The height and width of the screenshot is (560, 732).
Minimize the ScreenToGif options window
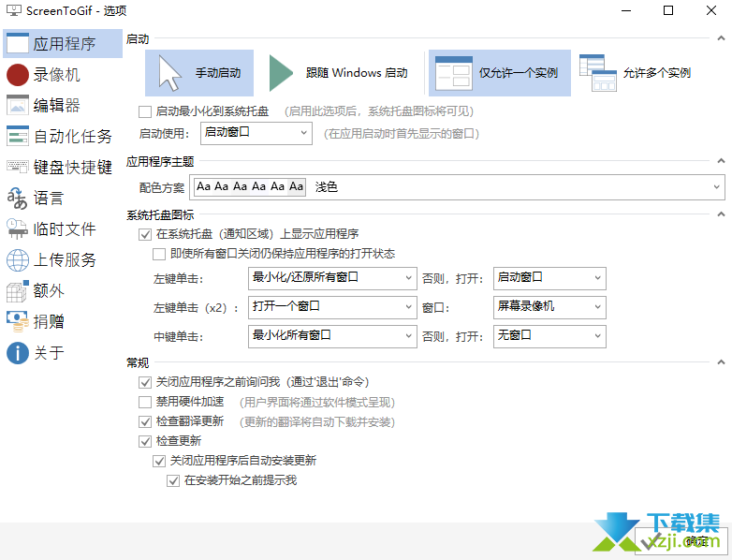pos(626,10)
